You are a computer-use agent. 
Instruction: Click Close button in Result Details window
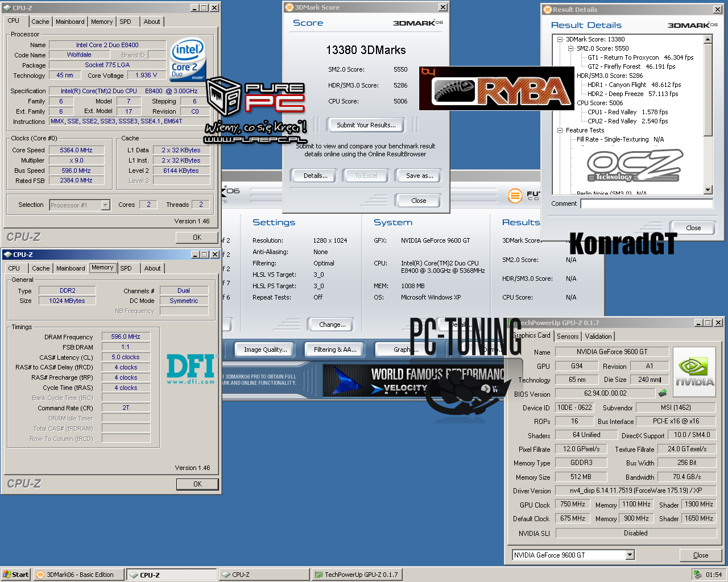coord(693,228)
